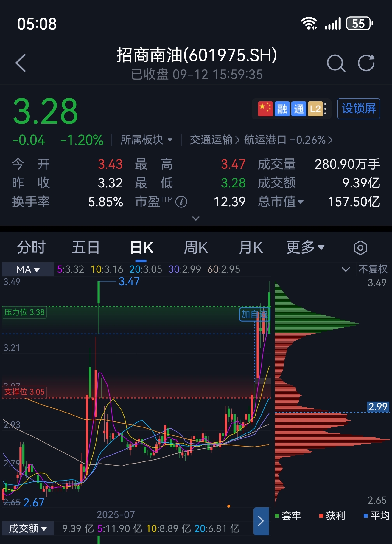This screenshot has width=392, height=544.
Task: Tap the 市盈 12.39 value
Action: [230, 202]
